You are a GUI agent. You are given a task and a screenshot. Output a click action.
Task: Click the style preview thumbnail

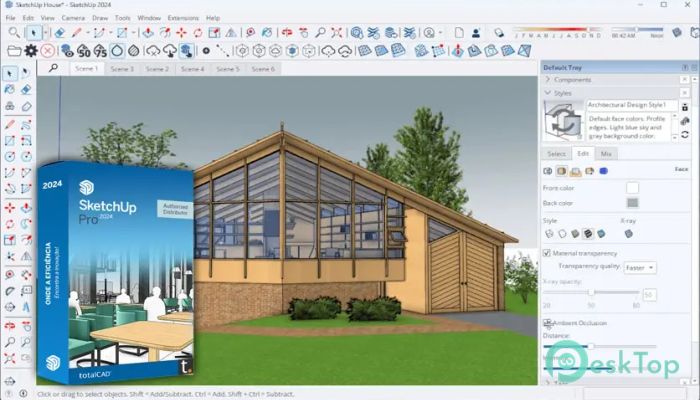(563, 121)
